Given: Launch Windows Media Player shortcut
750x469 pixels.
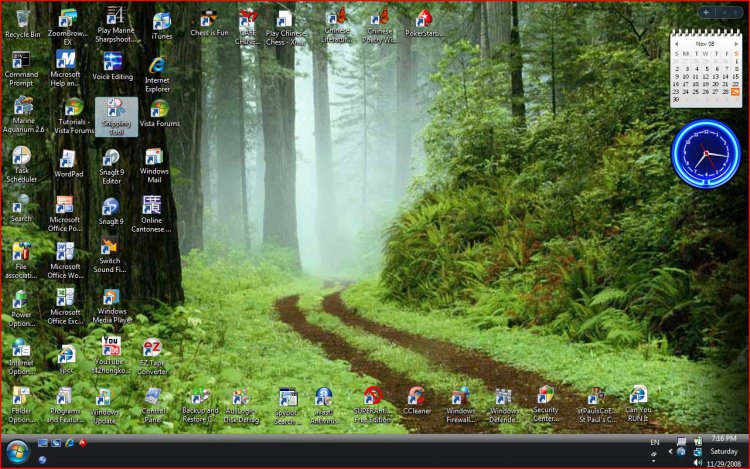Looking at the screenshot, I should (x=112, y=306).
